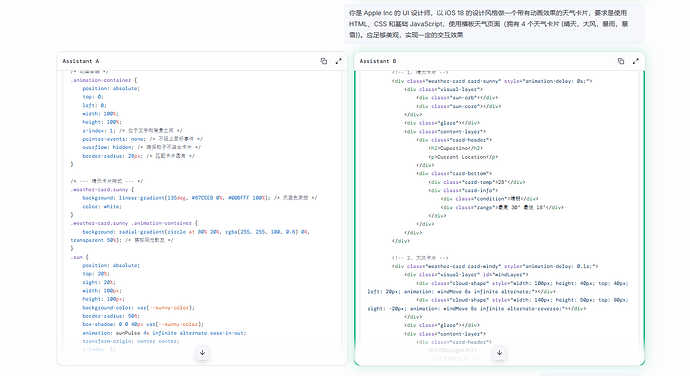The height and width of the screenshot is (376, 690).
Task: Copy Assistant B's code response
Action: 621,61
